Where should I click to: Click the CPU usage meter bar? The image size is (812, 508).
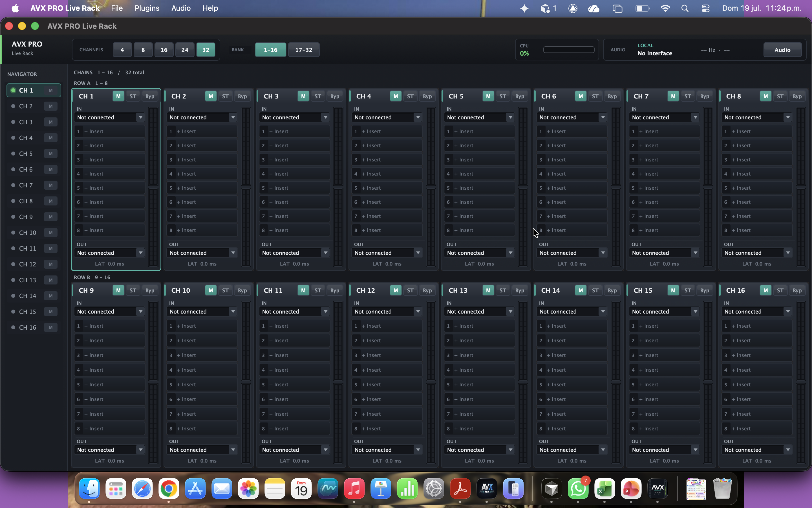(569, 50)
